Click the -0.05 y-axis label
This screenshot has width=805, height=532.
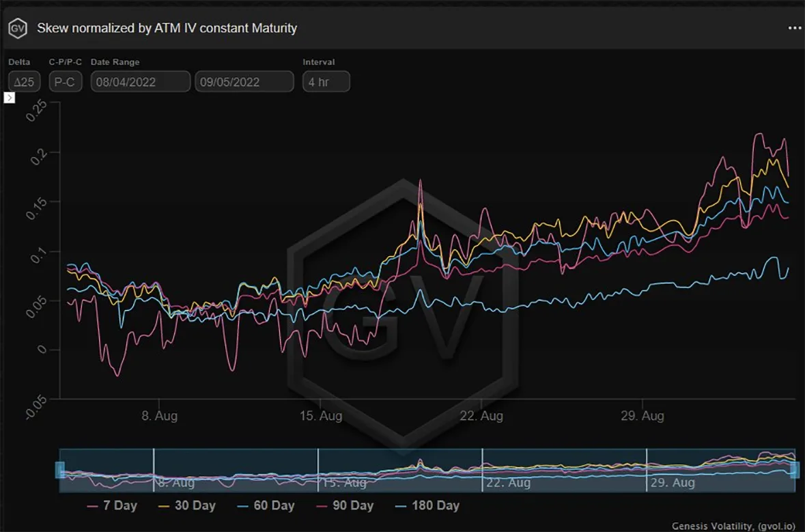click(36, 408)
